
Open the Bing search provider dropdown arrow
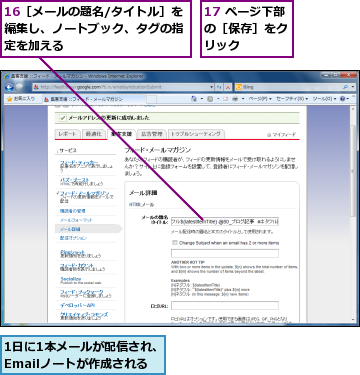[353, 87]
